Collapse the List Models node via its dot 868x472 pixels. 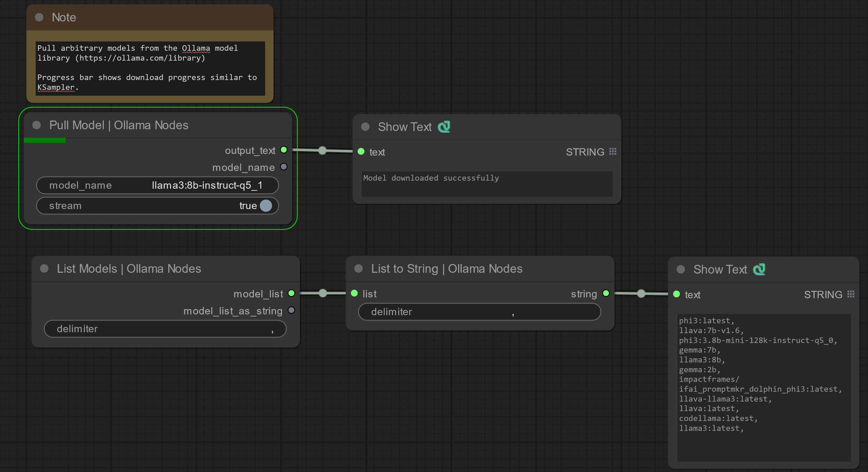[x=44, y=269]
